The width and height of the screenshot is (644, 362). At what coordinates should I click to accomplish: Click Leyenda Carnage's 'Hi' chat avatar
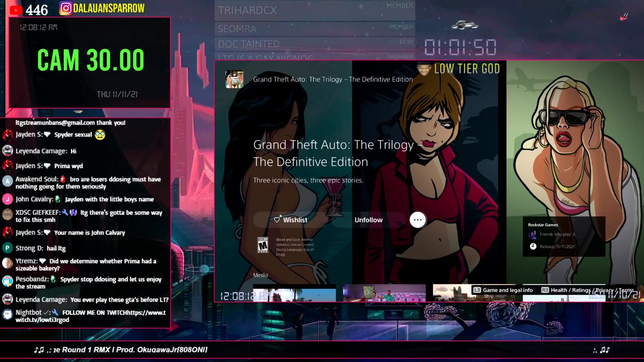pos(7,151)
